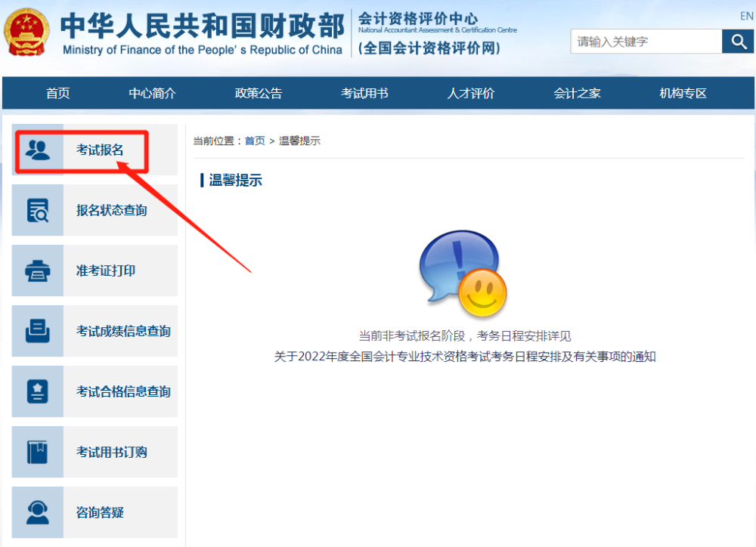Click the 考试合格信息查询 certificate icon
This screenshot has height=547, width=756.
(x=38, y=391)
